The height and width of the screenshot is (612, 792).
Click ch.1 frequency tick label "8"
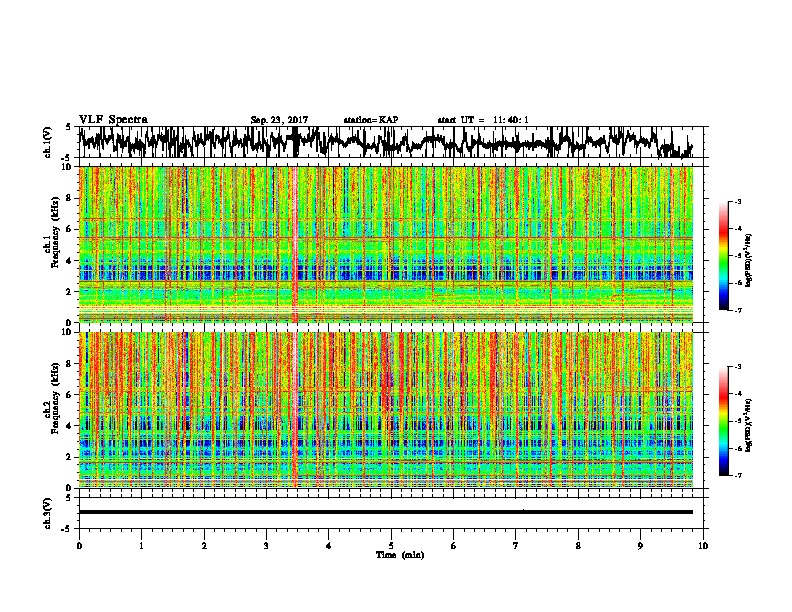click(x=69, y=198)
